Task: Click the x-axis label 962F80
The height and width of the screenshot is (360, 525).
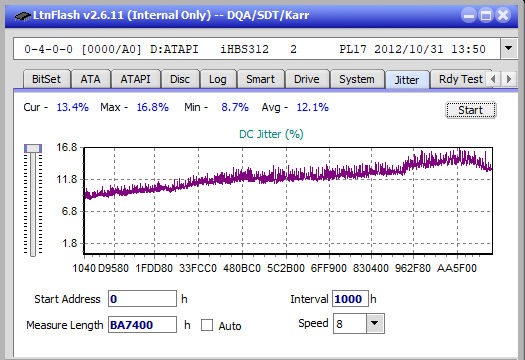Action: point(413,268)
